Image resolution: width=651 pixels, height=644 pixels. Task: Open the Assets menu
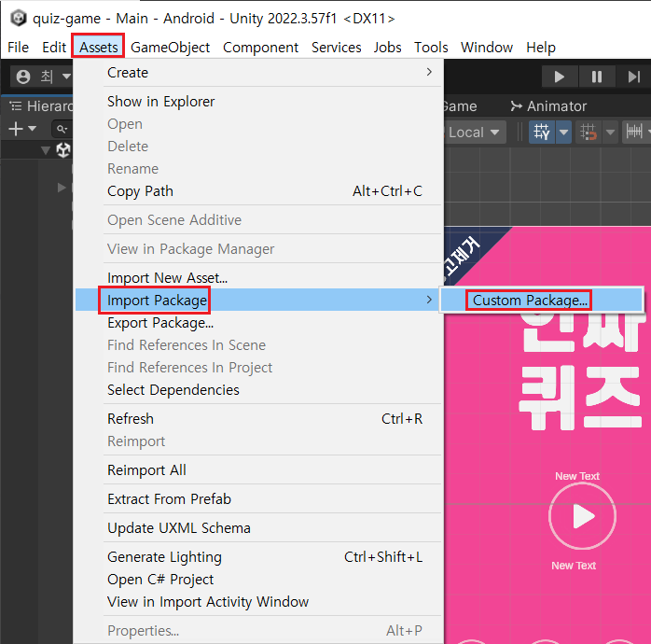99,48
